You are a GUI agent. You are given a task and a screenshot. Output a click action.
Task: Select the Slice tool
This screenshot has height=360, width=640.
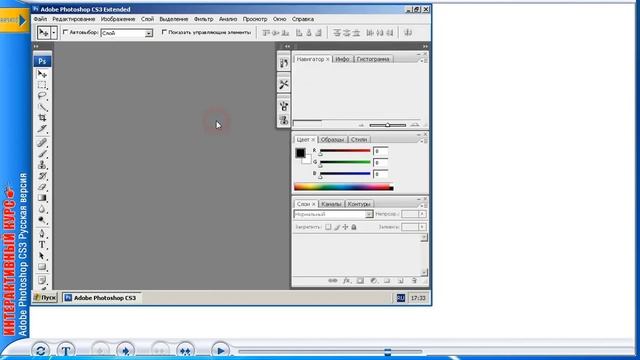42,129
